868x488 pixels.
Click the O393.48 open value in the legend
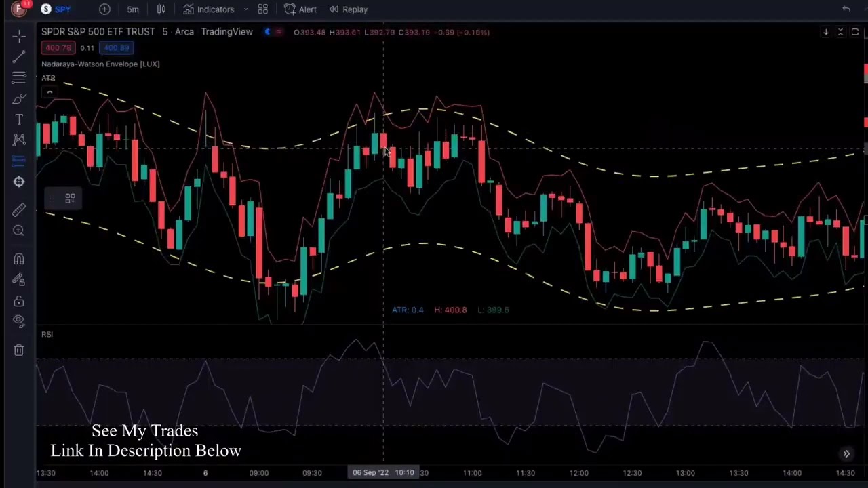pos(310,32)
